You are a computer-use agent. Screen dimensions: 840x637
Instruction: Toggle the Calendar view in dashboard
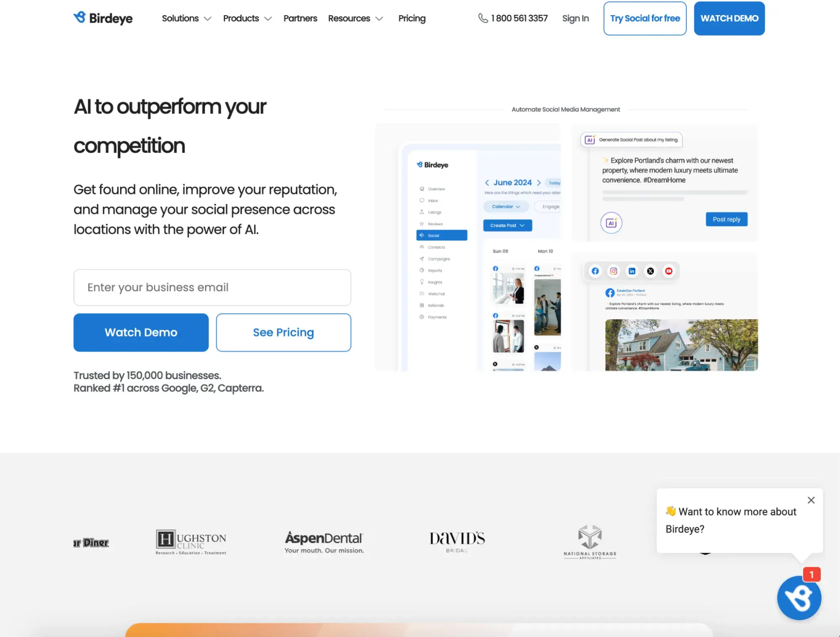(505, 206)
